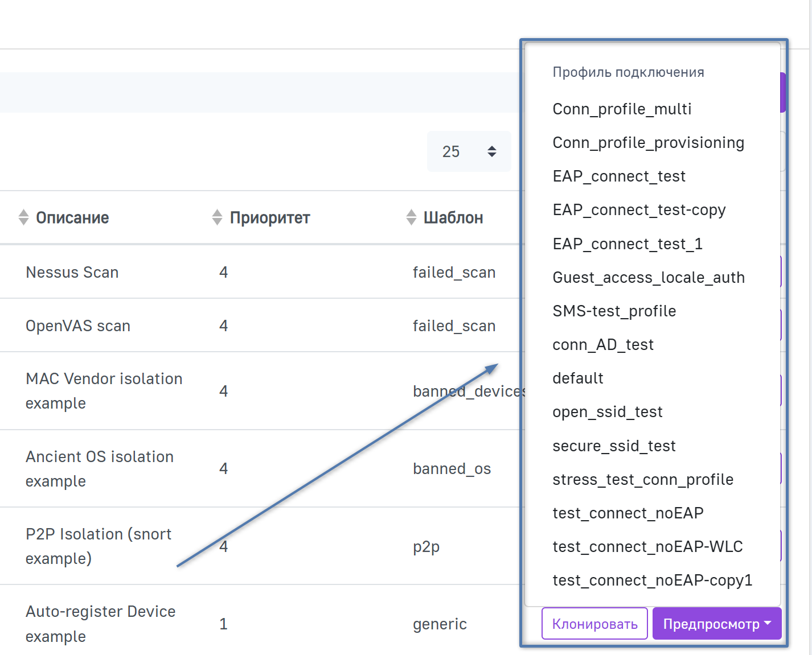This screenshot has height=655, width=812.
Task: Choose secure_ssid_test profile
Action: coord(614,446)
